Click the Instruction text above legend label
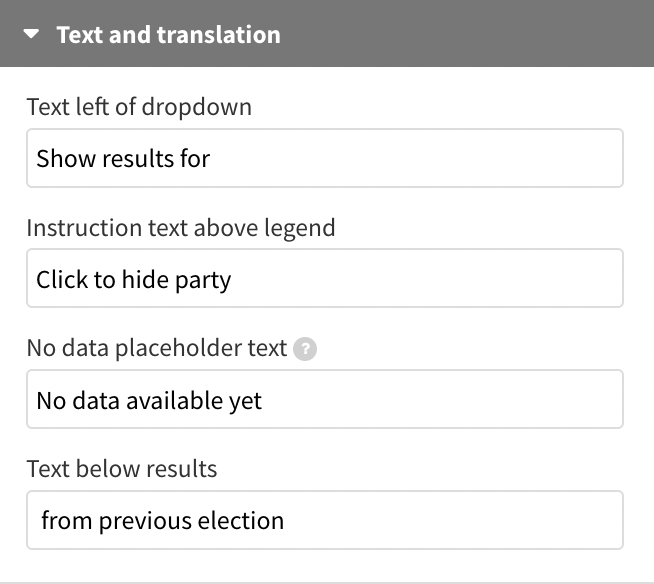654x584 pixels. [181, 228]
